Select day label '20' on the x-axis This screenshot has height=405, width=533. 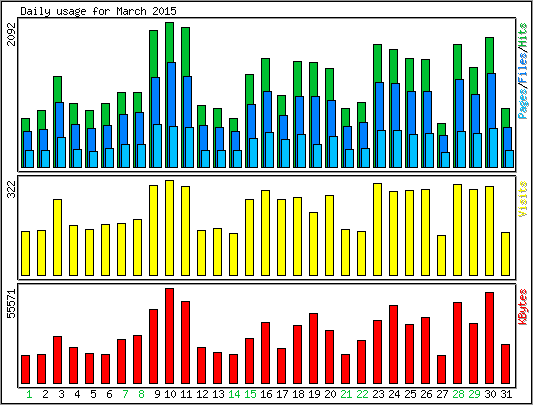330,394
